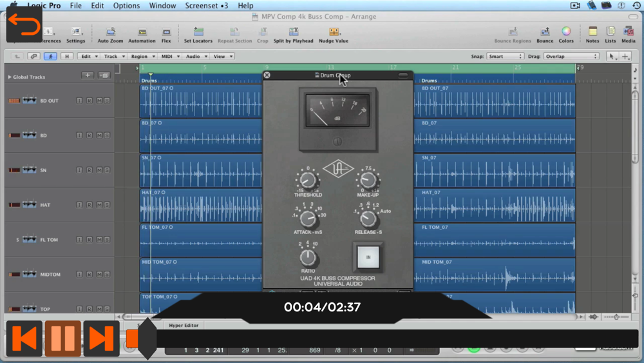Click the duplicate track button
The image size is (644, 363).
point(104,75)
